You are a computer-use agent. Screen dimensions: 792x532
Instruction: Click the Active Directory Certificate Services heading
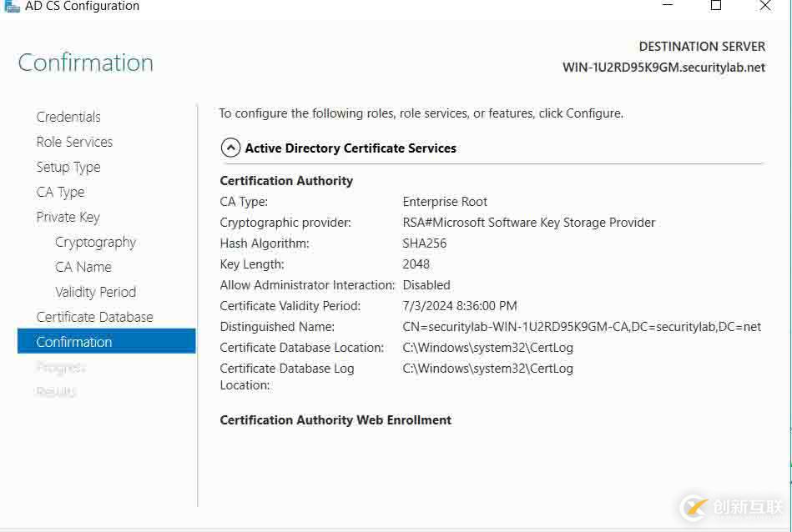pyautogui.click(x=351, y=148)
